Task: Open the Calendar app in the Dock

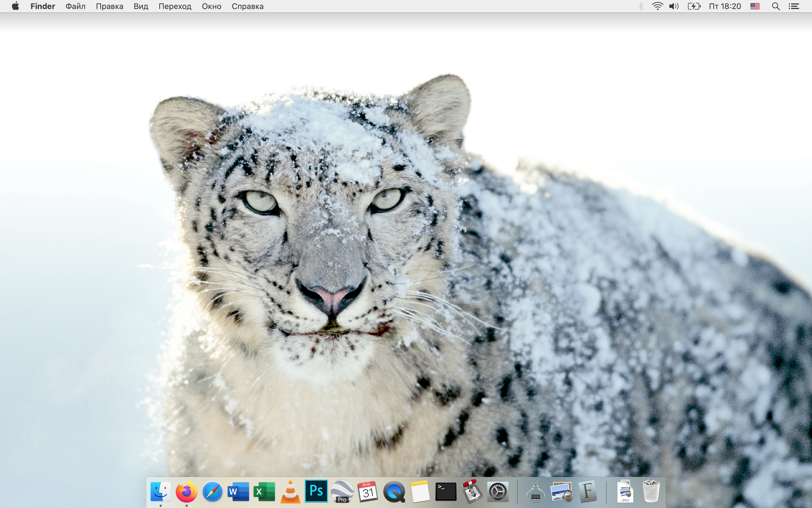Action: pos(368,492)
